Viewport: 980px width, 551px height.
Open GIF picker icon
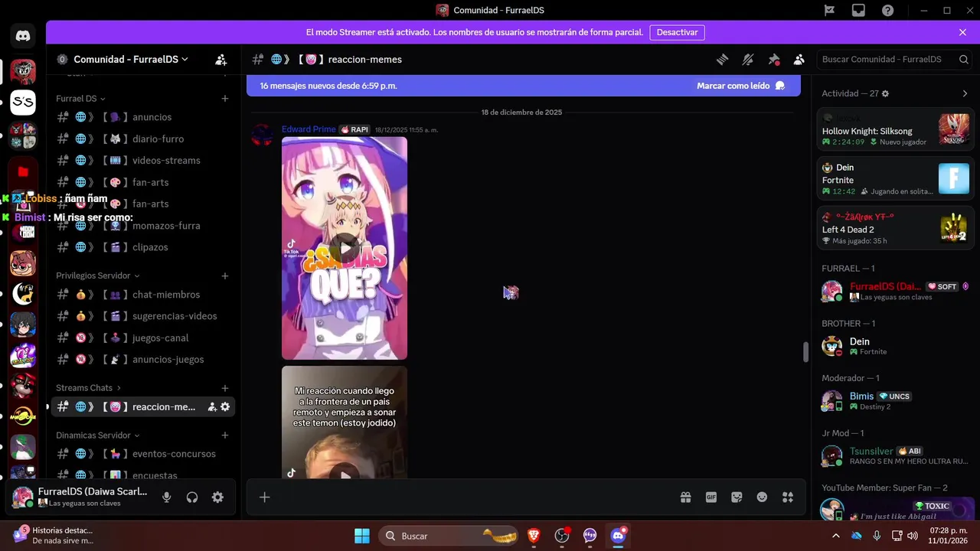pyautogui.click(x=711, y=497)
